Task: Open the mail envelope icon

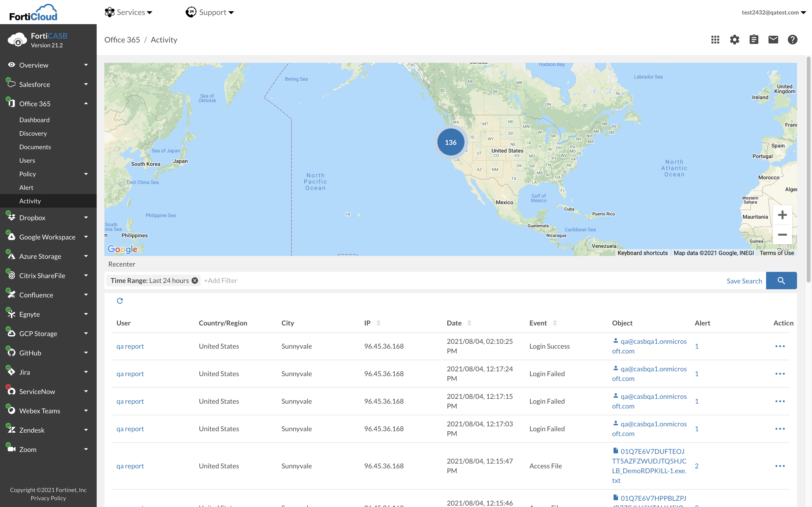Action: click(773, 40)
